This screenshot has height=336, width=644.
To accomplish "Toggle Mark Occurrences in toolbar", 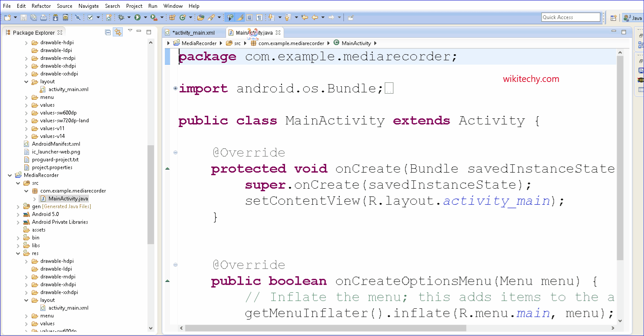I will click(239, 17).
